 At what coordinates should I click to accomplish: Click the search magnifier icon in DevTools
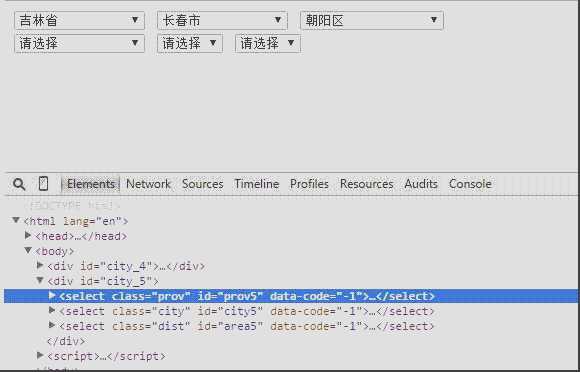coord(19,184)
